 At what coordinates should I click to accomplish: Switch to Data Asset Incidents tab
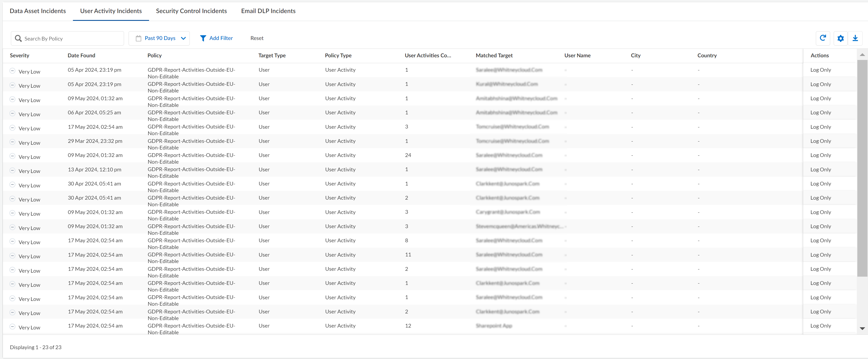tap(38, 11)
